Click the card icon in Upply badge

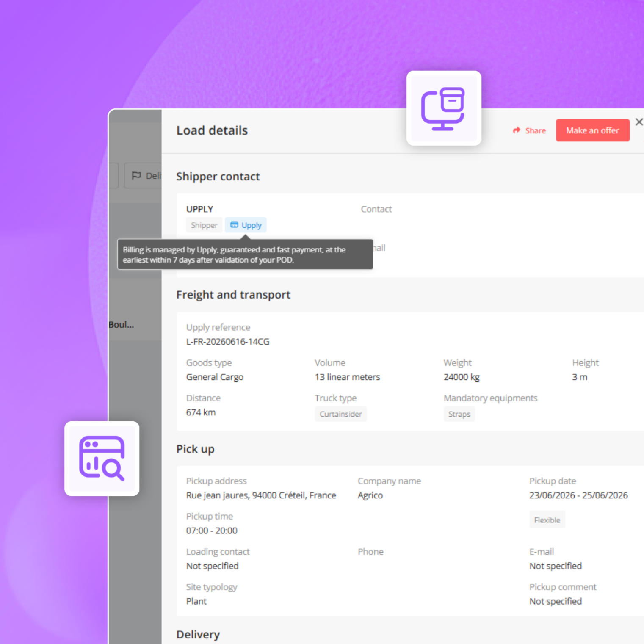pyautogui.click(x=234, y=225)
